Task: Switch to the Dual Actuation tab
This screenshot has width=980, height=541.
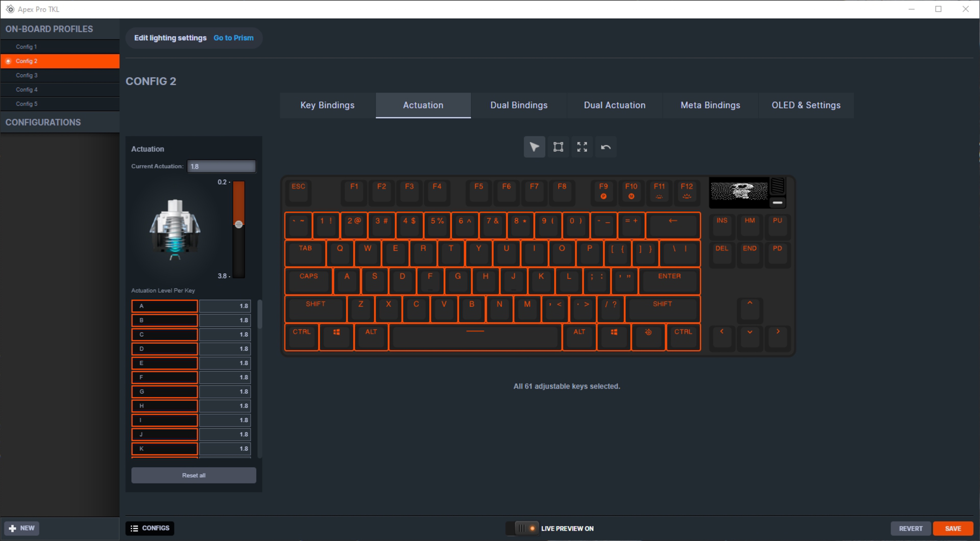Action: click(x=614, y=105)
